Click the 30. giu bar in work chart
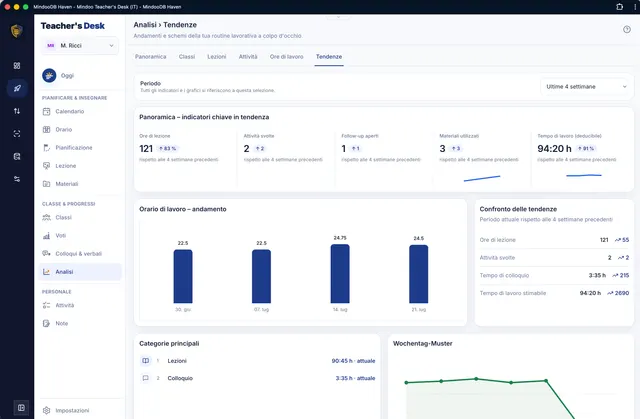This screenshot has width=640, height=419. click(183, 276)
